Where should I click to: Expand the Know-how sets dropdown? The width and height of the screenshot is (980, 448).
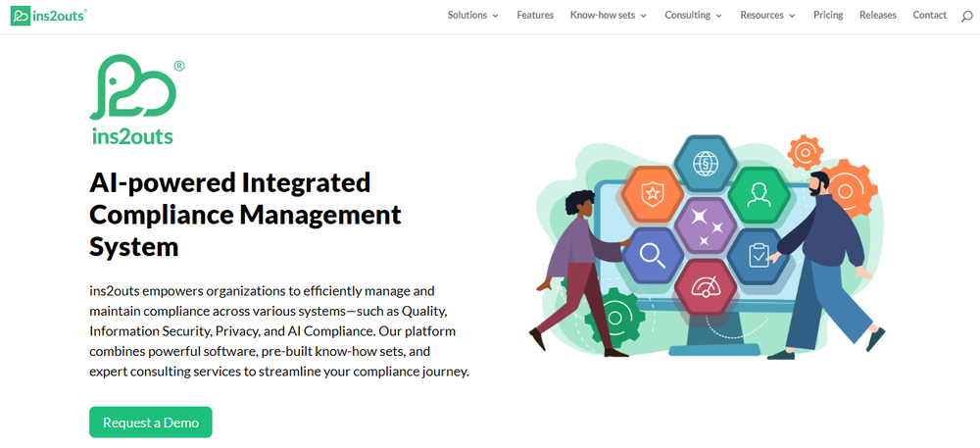pyautogui.click(x=609, y=16)
